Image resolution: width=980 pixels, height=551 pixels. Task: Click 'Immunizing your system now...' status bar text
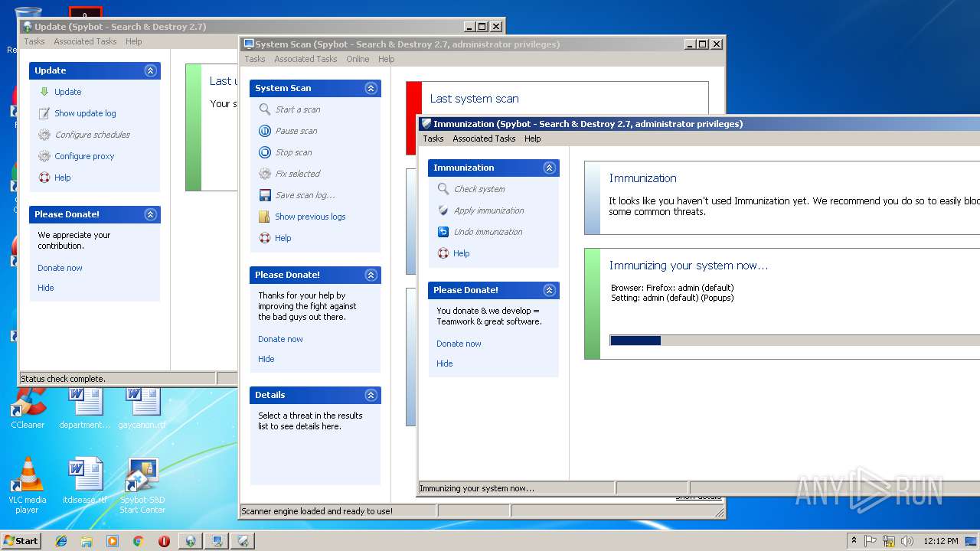(x=477, y=488)
